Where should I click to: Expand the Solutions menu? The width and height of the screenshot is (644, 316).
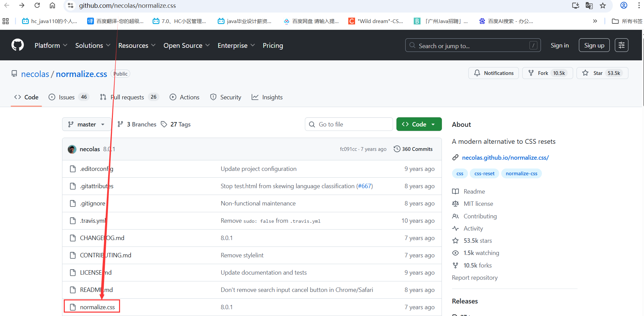[x=93, y=45]
